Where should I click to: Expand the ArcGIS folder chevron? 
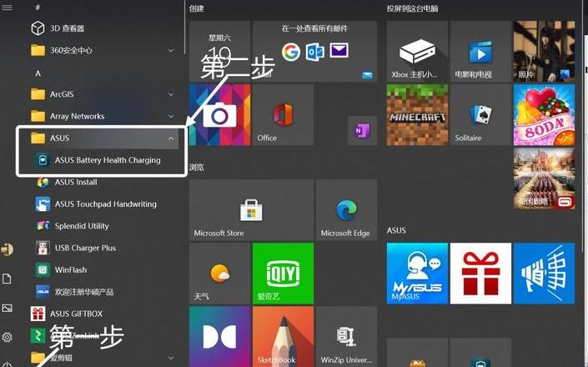171,94
